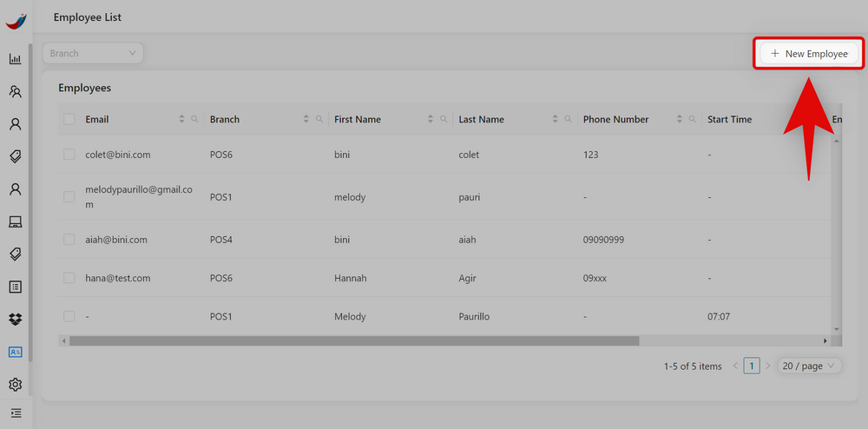Open the checklist sidebar menu item
Viewport: 868px width, 429px height.
coord(15,287)
